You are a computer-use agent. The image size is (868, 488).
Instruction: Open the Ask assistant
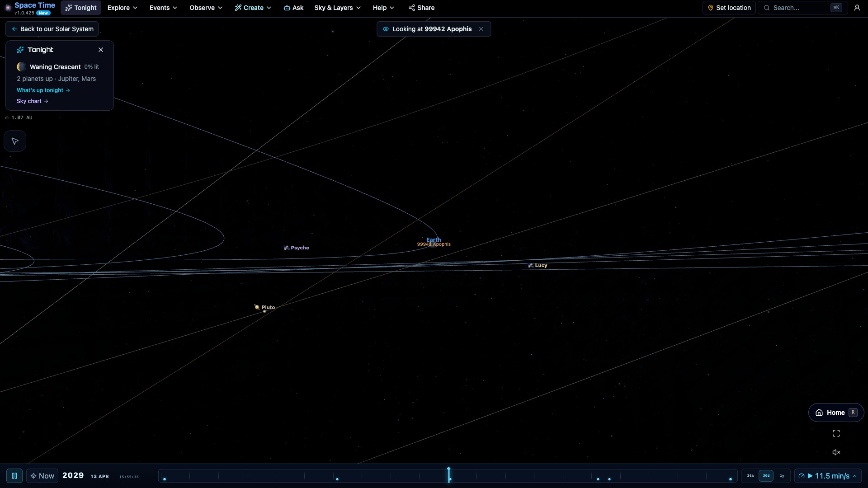(x=293, y=8)
